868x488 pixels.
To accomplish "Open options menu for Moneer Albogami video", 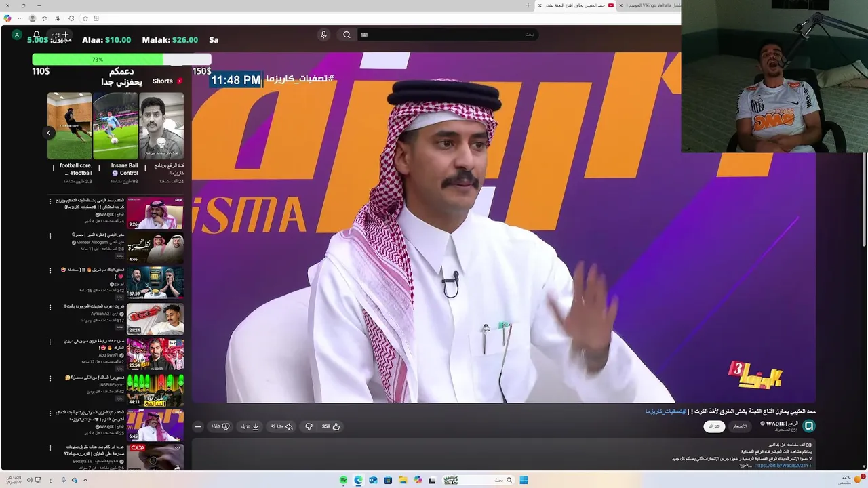I will pyautogui.click(x=50, y=236).
